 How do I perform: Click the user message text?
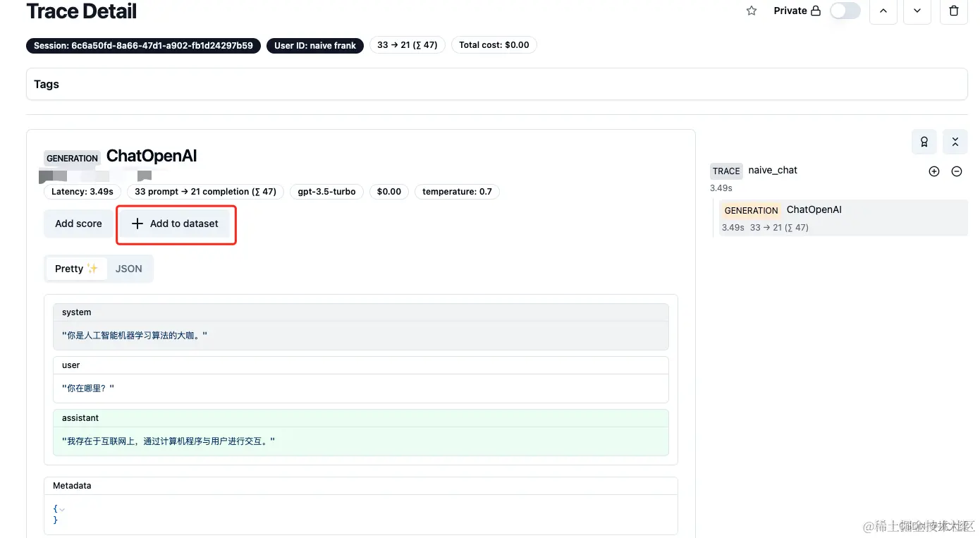[88, 389]
